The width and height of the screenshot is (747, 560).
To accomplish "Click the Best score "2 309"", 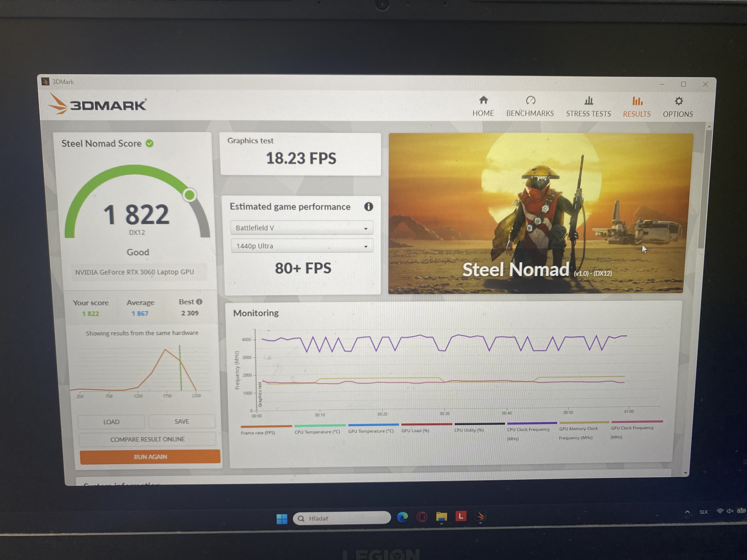I will 190,313.
